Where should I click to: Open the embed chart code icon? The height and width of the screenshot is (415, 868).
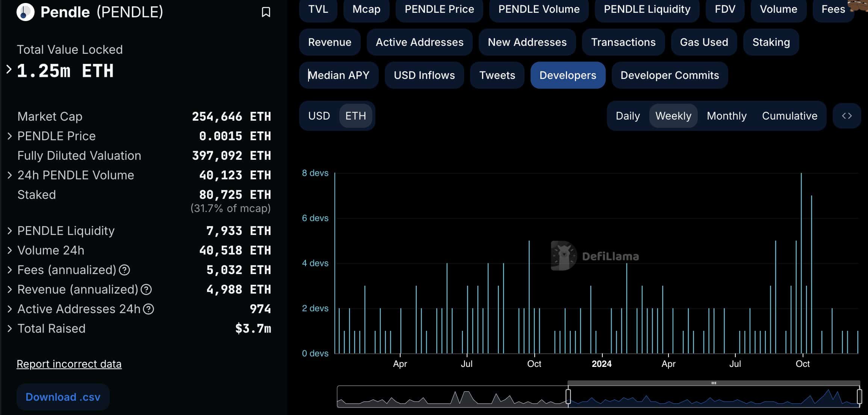847,116
